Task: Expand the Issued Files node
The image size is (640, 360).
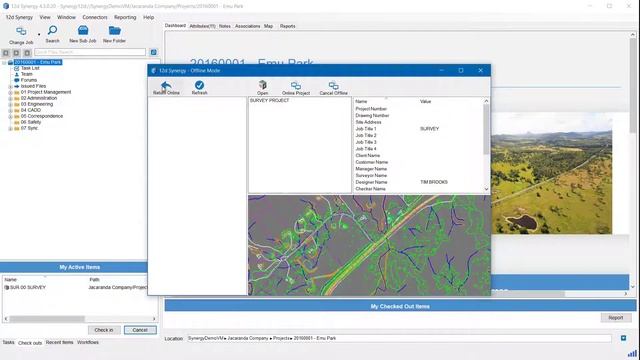Action: [11, 87]
